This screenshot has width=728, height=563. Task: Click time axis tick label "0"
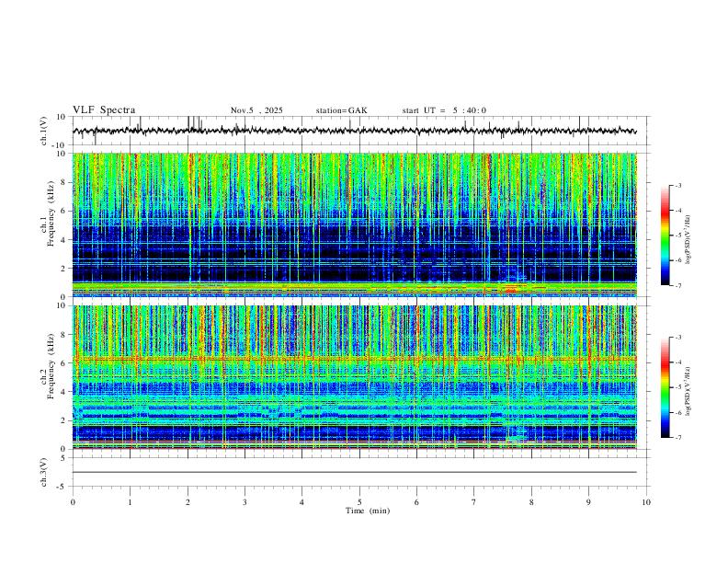click(x=73, y=502)
